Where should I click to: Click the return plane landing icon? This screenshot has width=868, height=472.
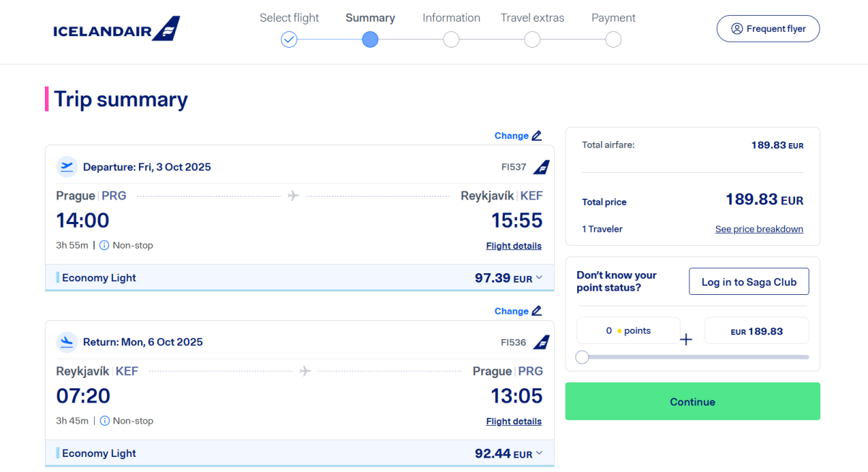point(67,342)
